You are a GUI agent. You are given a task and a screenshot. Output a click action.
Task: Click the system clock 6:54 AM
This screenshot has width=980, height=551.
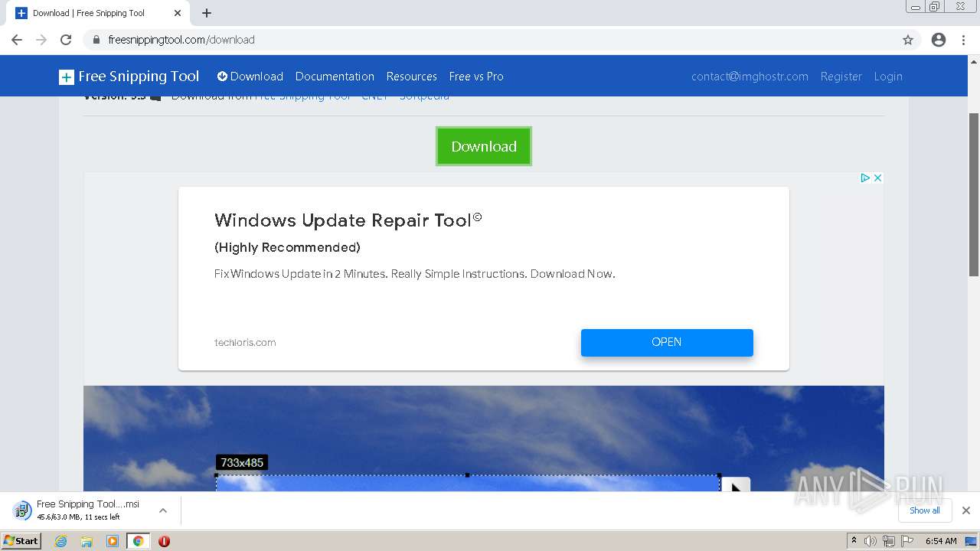941,541
